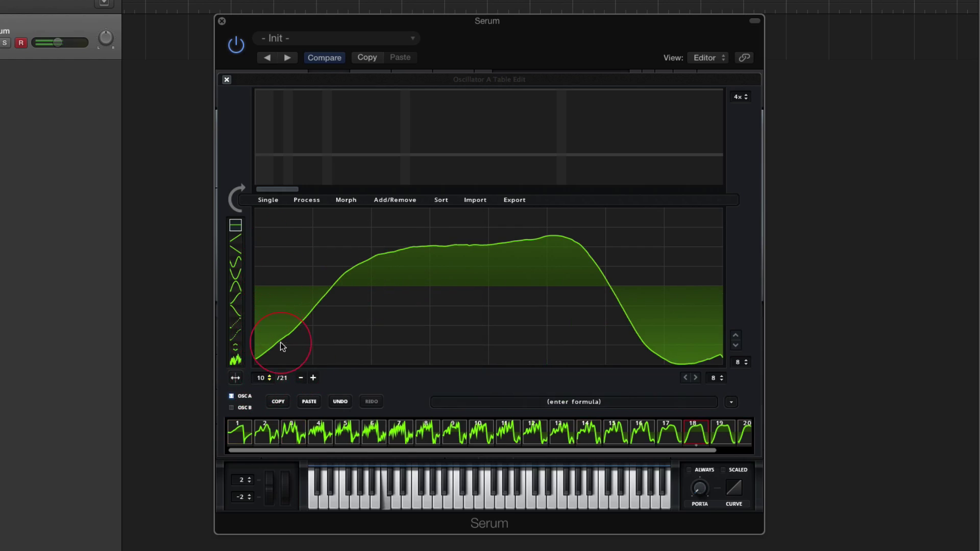
Task: Select the arch-shaped curve drawing tool
Action: point(235,287)
